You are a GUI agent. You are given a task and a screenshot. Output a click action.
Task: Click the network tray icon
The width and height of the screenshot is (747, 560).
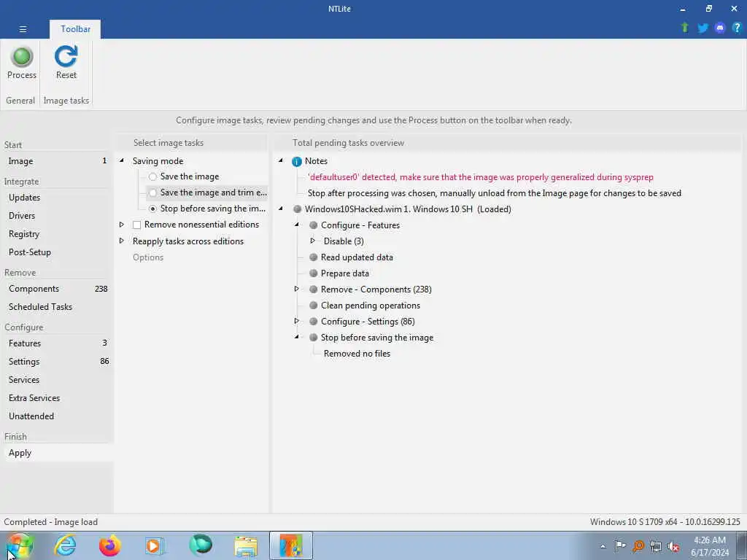pyautogui.click(x=656, y=546)
